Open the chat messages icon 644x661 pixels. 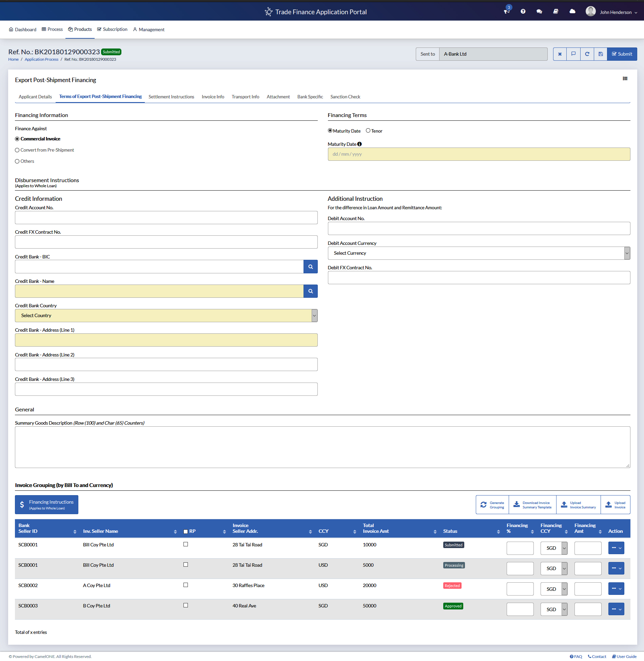click(539, 12)
